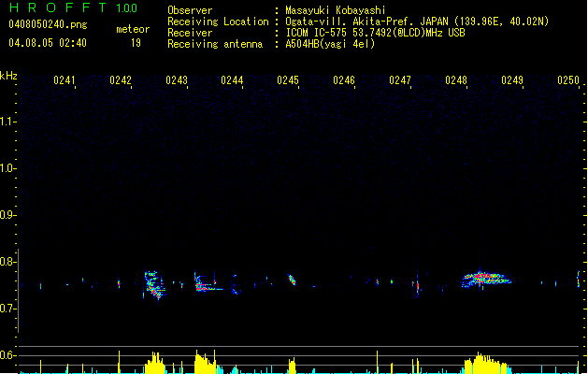The width and height of the screenshot is (588, 374).
Task: Click the Receiving Location label
Action: (218, 22)
